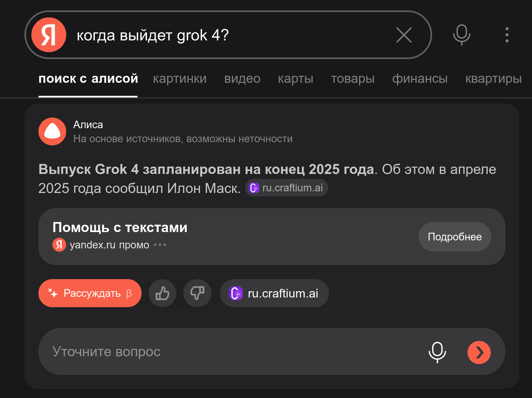Open the ru.craftium.ai source chip below

click(x=274, y=293)
